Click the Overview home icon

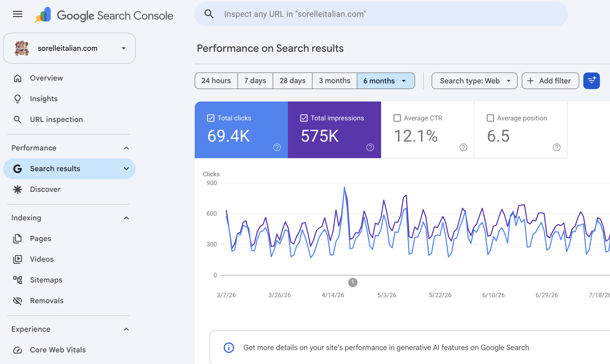coord(18,78)
